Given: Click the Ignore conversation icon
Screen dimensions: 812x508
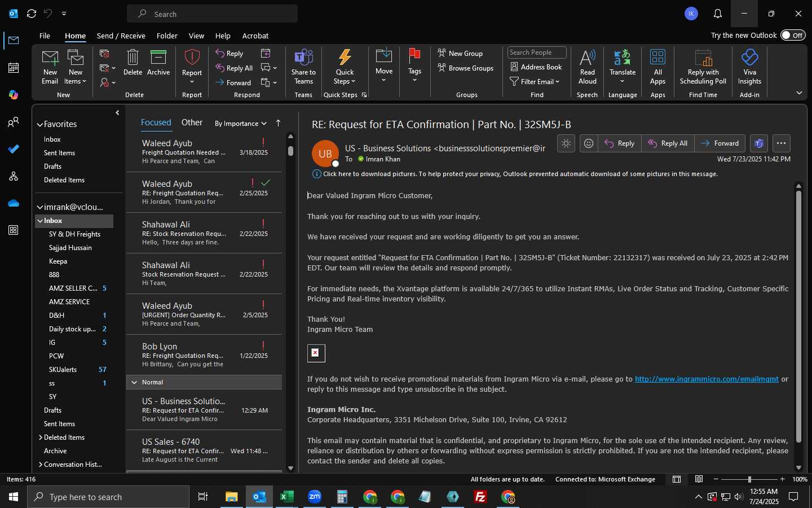Looking at the screenshot, I should 104,54.
